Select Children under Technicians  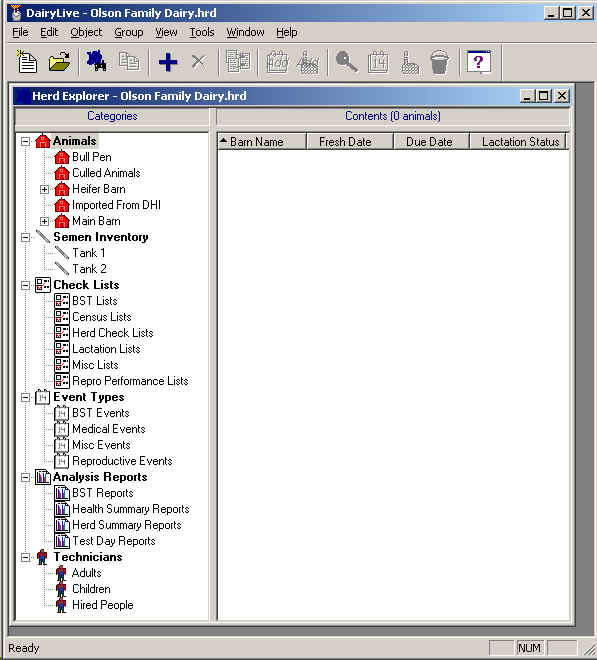91,589
